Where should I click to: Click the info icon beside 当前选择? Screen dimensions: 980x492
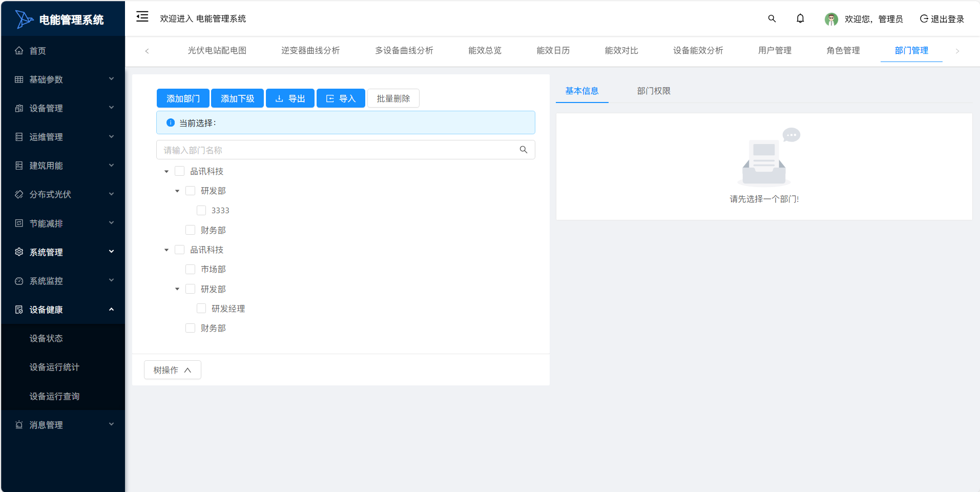pos(171,122)
